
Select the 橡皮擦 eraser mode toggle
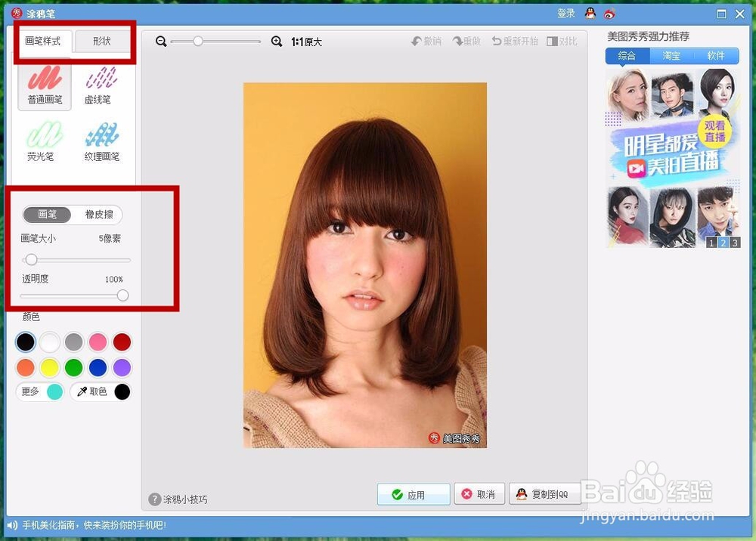99,215
